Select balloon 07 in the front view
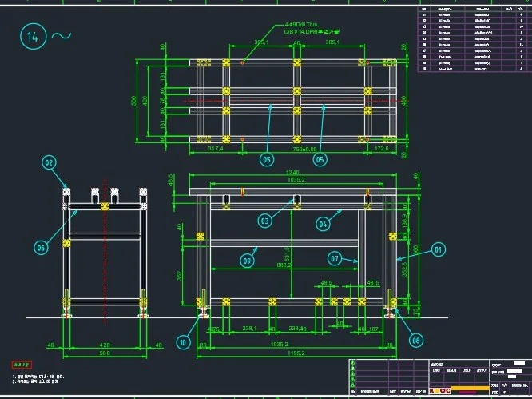Image resolution: width=532 pixels, height=399 pixels. click(x=335, y=258)
